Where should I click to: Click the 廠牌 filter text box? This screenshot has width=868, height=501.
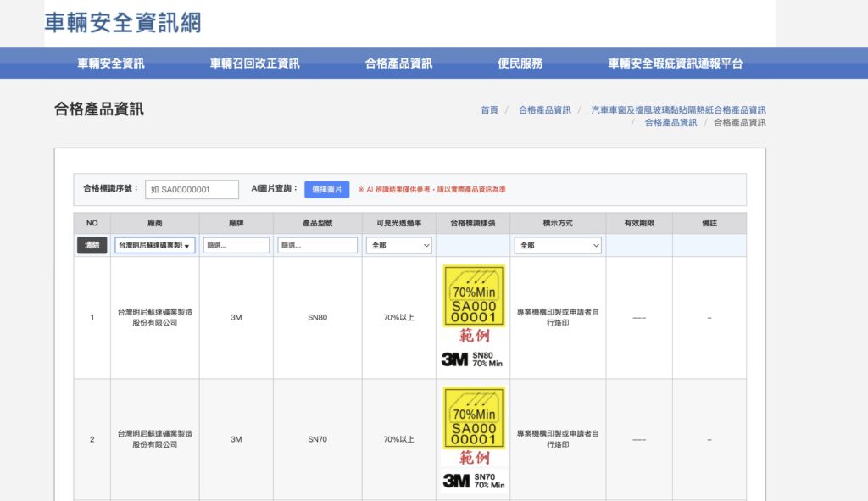pyautogui.click(x=238, y=245)
